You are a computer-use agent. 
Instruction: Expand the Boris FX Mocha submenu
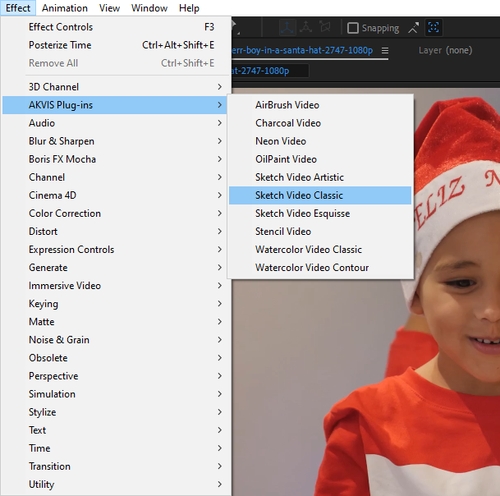point(115,159)
